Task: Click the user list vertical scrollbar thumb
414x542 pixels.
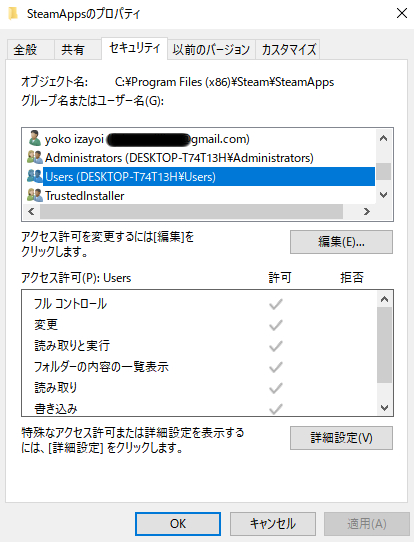Action: pos(383,171)
